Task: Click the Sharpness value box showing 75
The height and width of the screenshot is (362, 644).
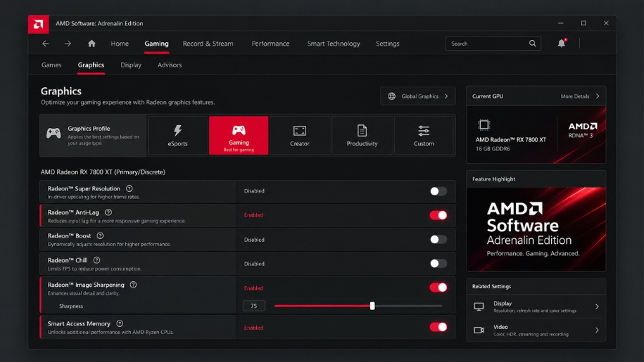Action: pos(254,305)
